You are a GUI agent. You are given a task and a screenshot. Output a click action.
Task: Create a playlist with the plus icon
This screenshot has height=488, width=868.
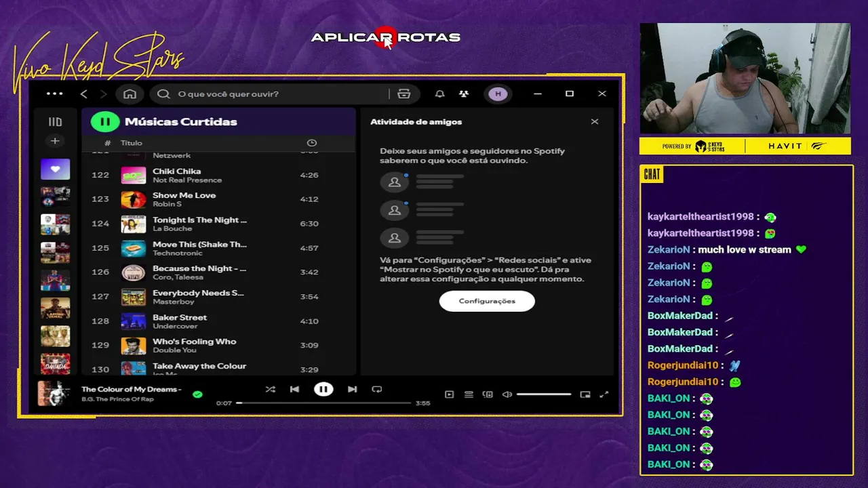(55, 141)
